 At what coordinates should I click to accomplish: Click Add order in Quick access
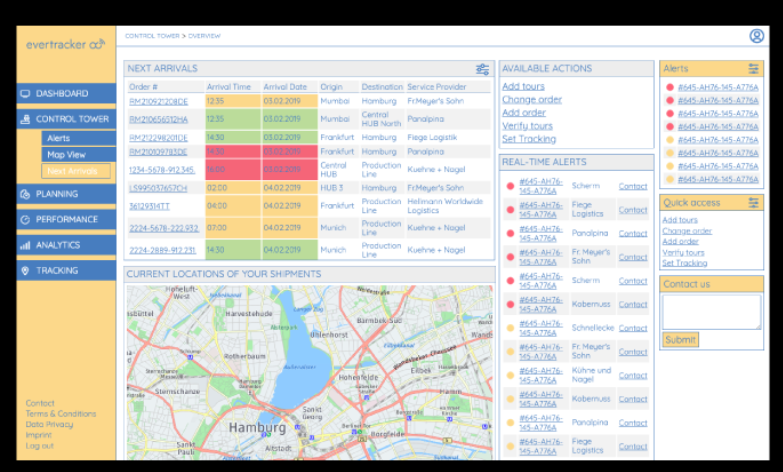click(680, 241)
